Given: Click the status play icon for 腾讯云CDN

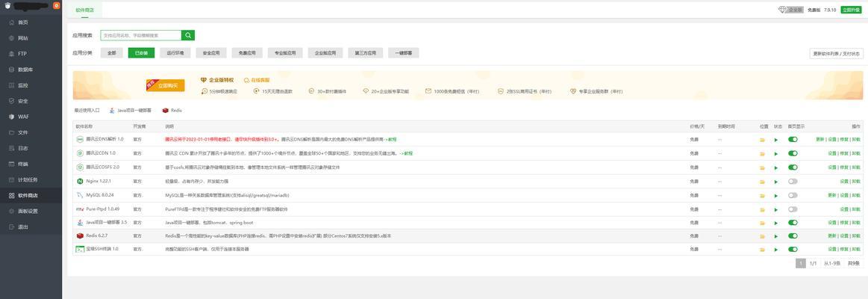Looking at the screenshot, I should tap(776, 154).
